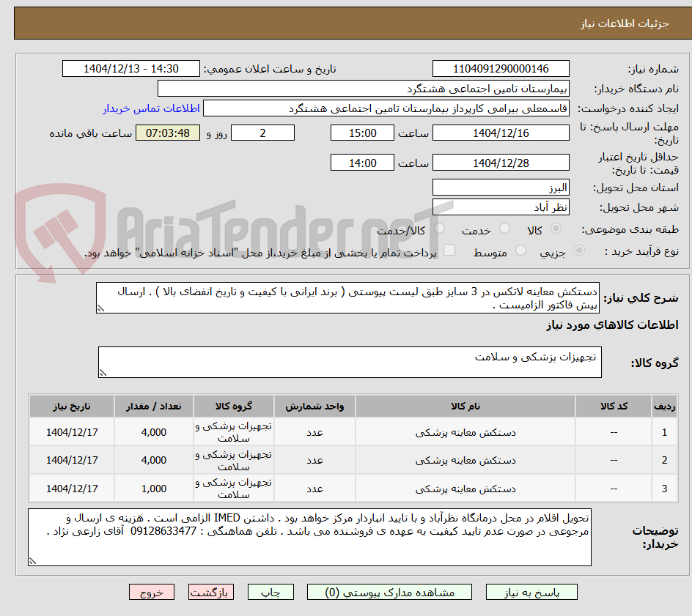Grab resize handle of گروه کالا textarea

[x=103, y=373]
